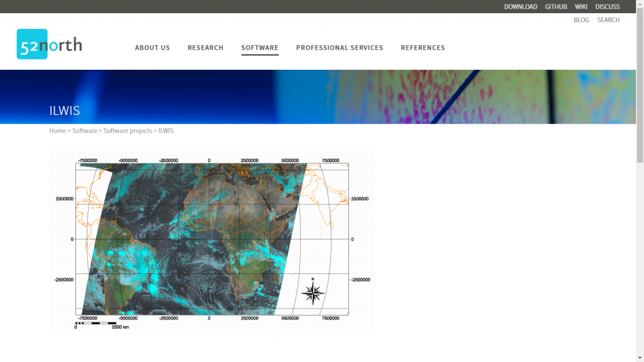Click the SEARCH link
Viewport: 644px width, 362px height.
click(608, 19)
